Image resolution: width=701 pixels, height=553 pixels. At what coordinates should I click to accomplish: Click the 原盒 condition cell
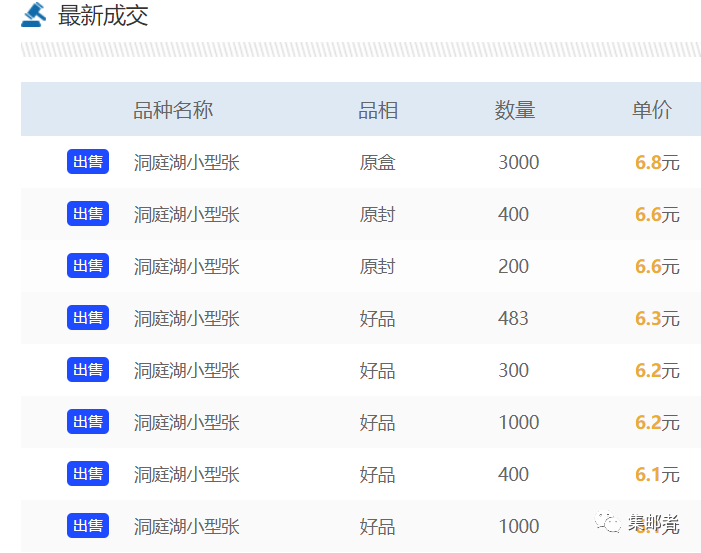[377, 162]
